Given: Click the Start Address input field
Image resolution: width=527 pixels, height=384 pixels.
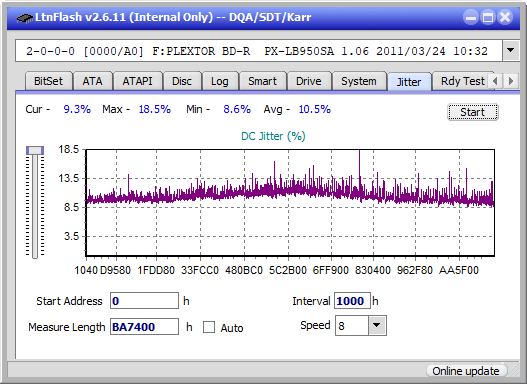Looking at the screenshot, I should coord(144,301).
